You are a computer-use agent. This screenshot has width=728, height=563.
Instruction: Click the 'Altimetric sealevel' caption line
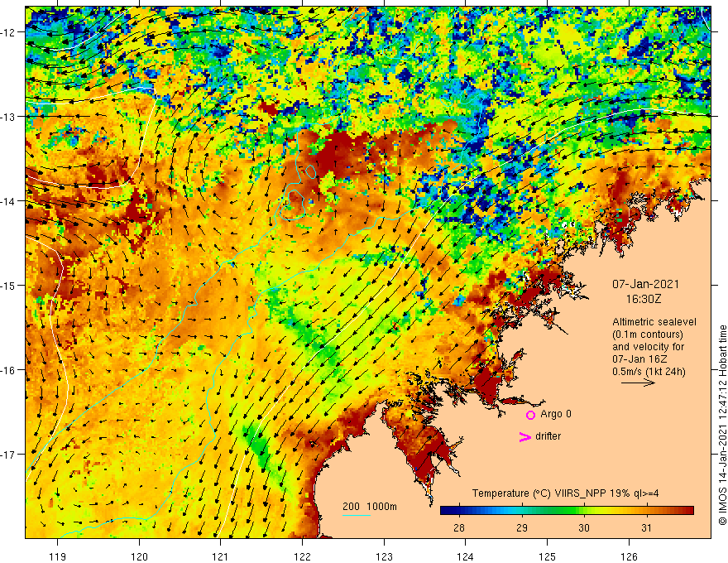(654, 322)
